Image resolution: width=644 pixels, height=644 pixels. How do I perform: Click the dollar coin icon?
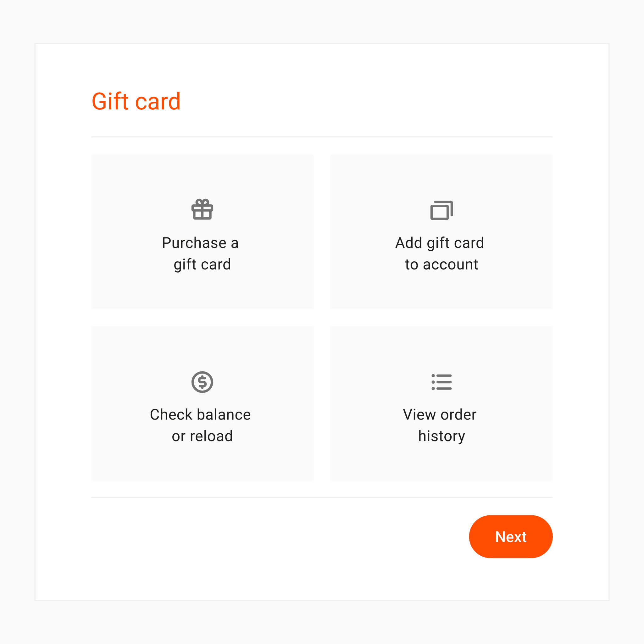click(x=202, y=382)
